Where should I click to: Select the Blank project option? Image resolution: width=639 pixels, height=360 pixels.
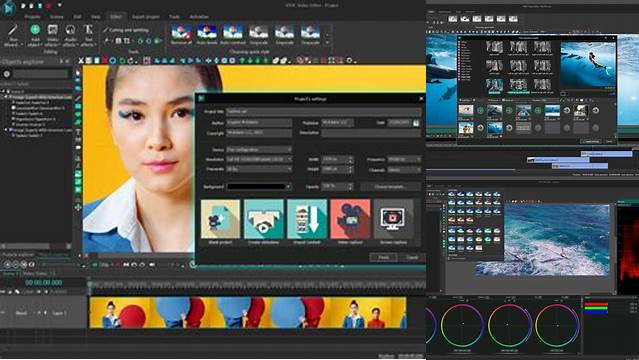(x=220, y=221)
